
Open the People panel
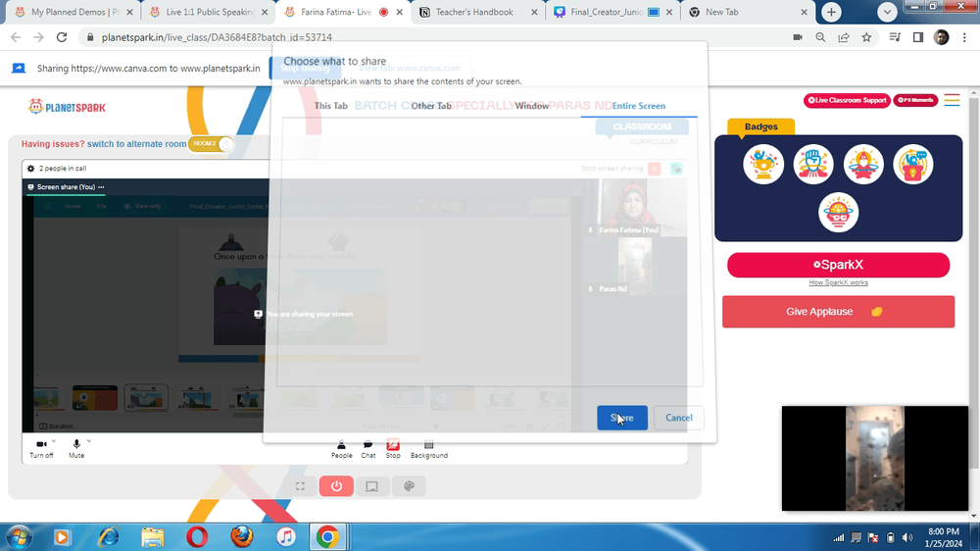(341, 448)
